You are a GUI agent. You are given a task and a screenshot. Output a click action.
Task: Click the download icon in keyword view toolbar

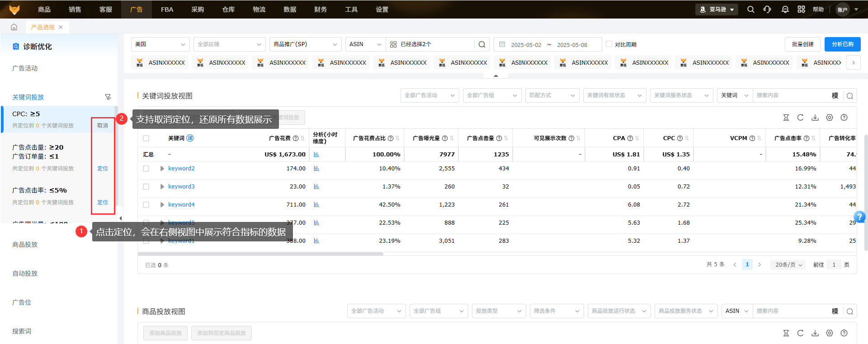click(815, 118)
